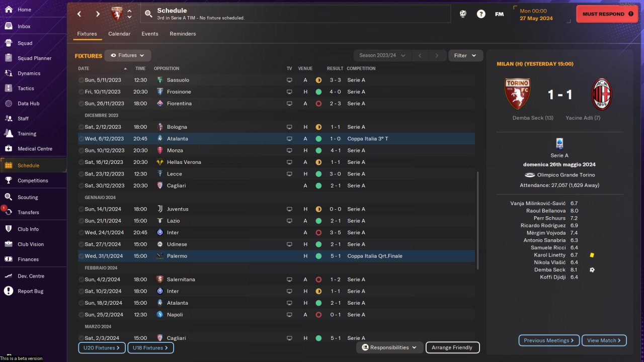
Task: Click the TV icon in the Sassuolo row
Action: click(x=289, y=80)
